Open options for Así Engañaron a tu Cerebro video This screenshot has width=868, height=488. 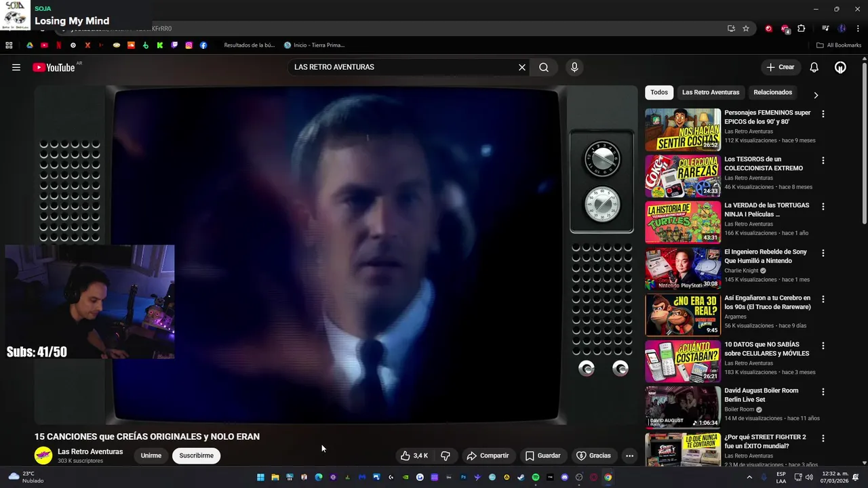coord(823,299)
